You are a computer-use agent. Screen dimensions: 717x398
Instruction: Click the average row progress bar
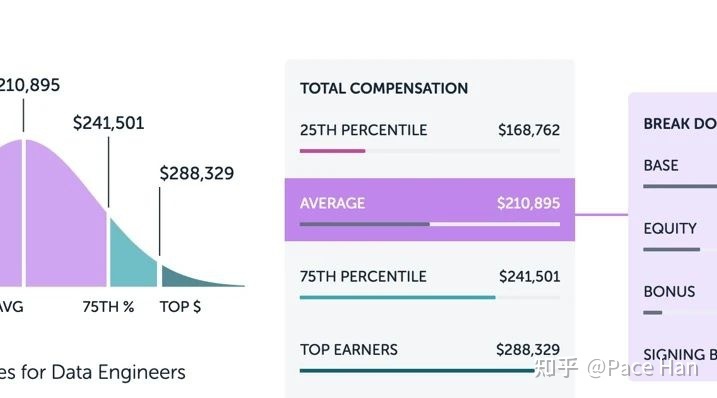click(x=429, y=224)
